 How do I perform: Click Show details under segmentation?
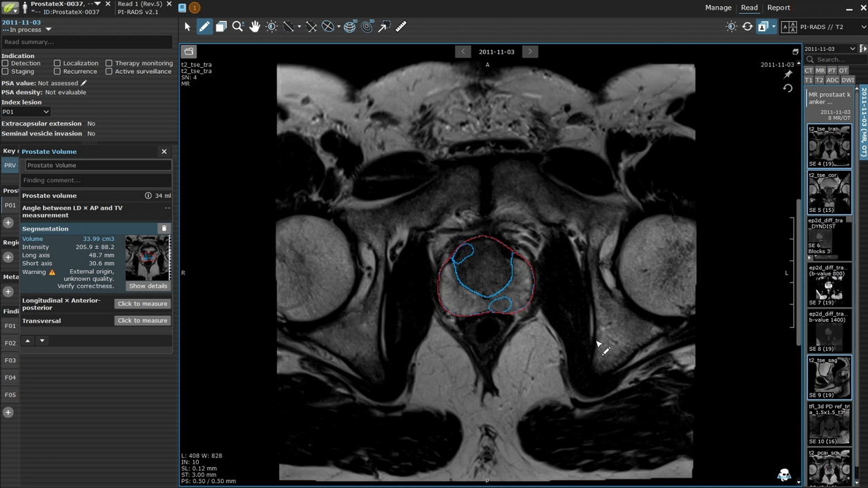pos(148,286)
